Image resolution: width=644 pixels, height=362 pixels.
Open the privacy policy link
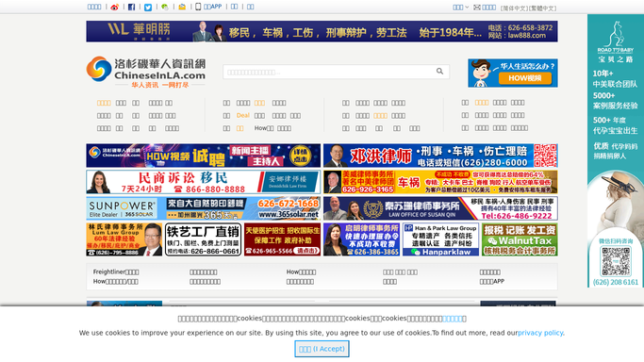click(x=540, y=333)
